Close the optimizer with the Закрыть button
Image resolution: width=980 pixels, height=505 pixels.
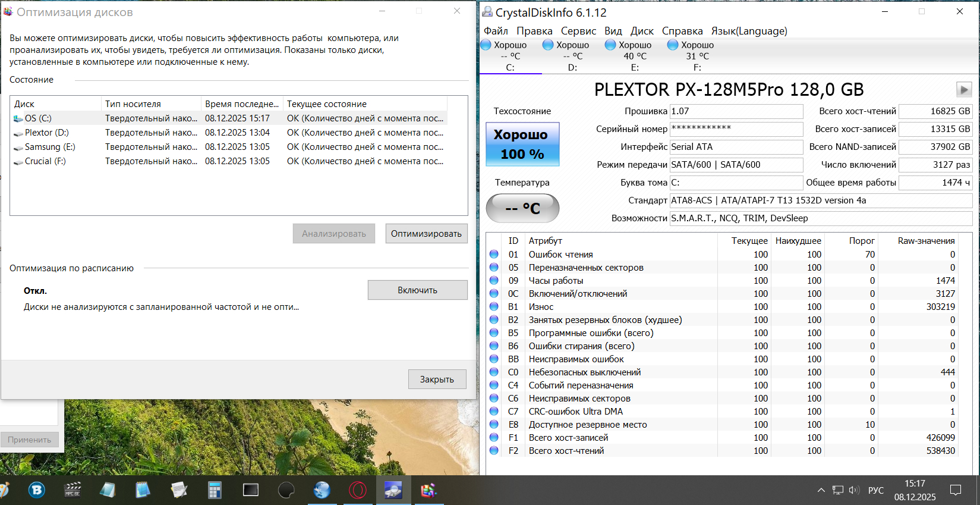[x=437, y=379]
